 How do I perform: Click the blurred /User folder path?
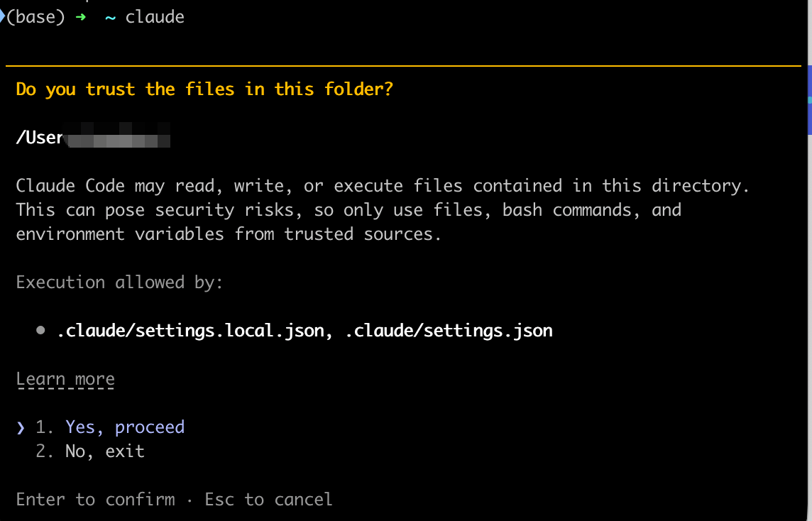92,137
